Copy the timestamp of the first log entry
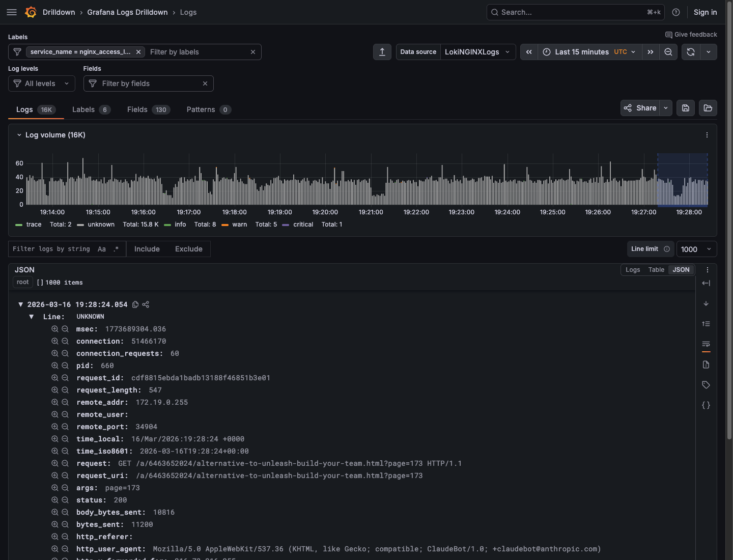This screenshot has width=733, height=560. coord(135,304)
